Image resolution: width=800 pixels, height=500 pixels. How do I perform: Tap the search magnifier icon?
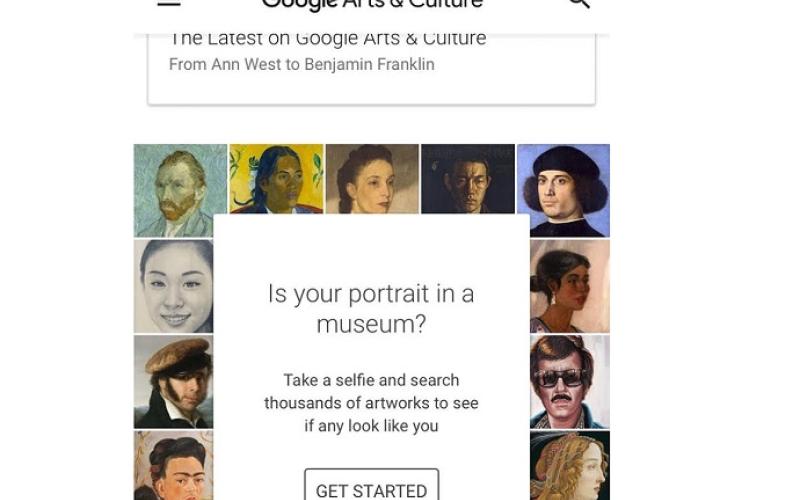578,3
